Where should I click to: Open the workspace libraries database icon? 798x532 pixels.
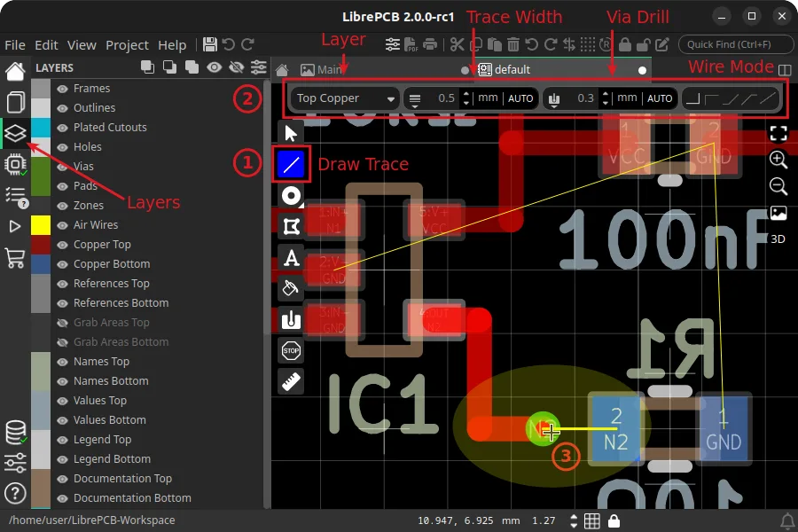(15, 432)
